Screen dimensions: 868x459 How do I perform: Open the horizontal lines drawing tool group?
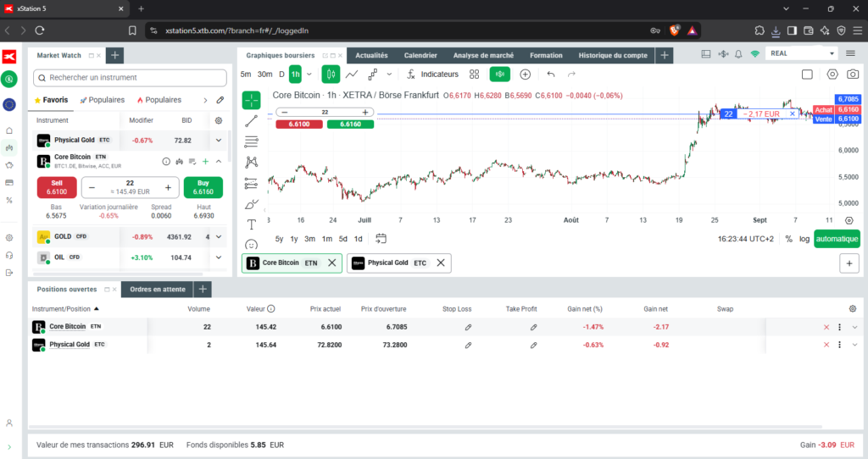251,141
